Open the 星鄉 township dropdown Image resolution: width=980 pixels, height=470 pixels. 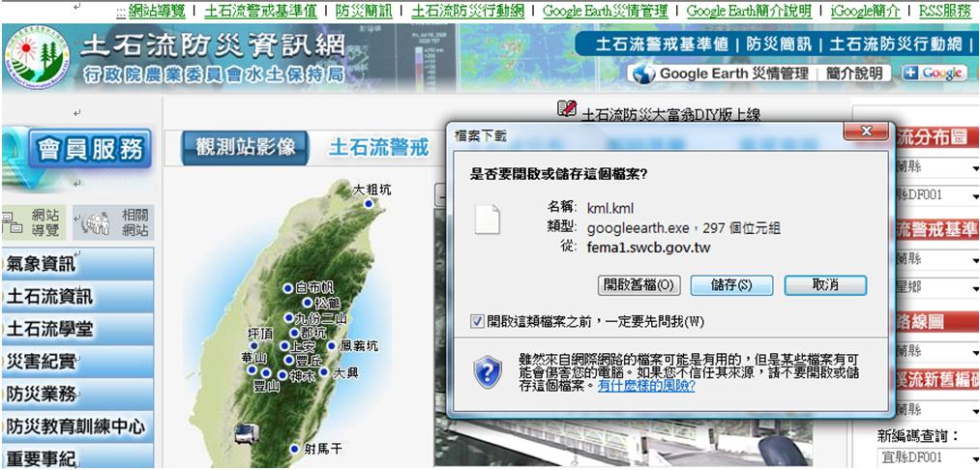936,287
